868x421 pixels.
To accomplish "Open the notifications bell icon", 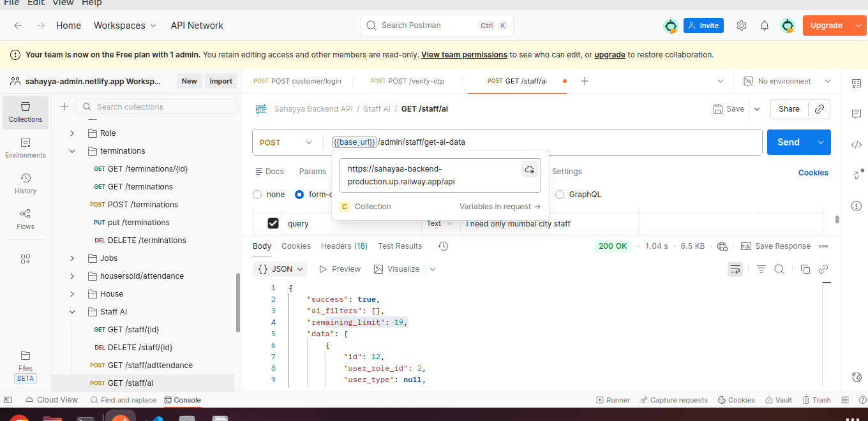I will 765,26.
